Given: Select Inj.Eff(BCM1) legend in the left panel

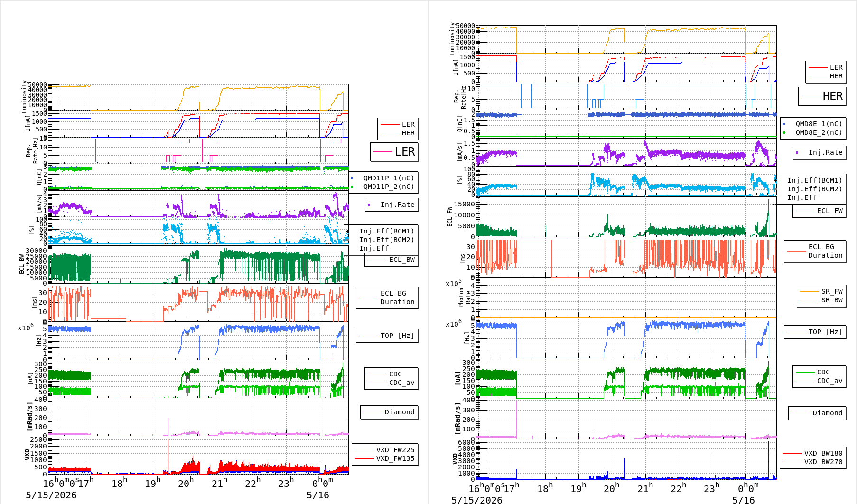Looking at the screenshot, I should tap(386, 231).
